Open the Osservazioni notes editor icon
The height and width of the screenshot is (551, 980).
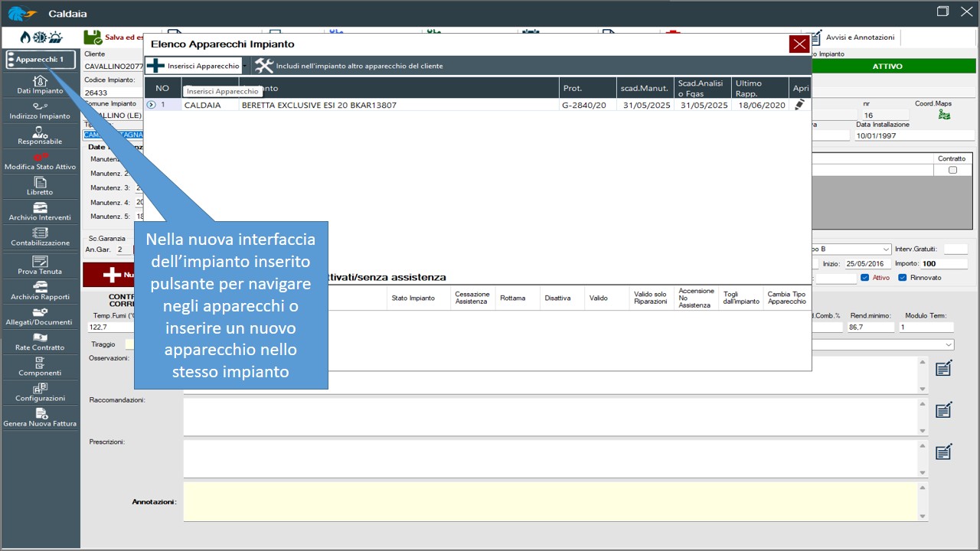944,368
